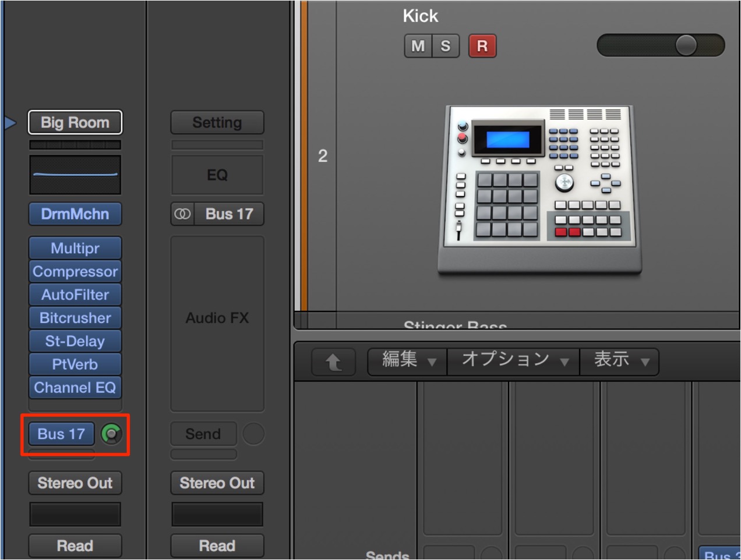
Task: Open the Compressor plug-in
Action: tap(75, 271)
